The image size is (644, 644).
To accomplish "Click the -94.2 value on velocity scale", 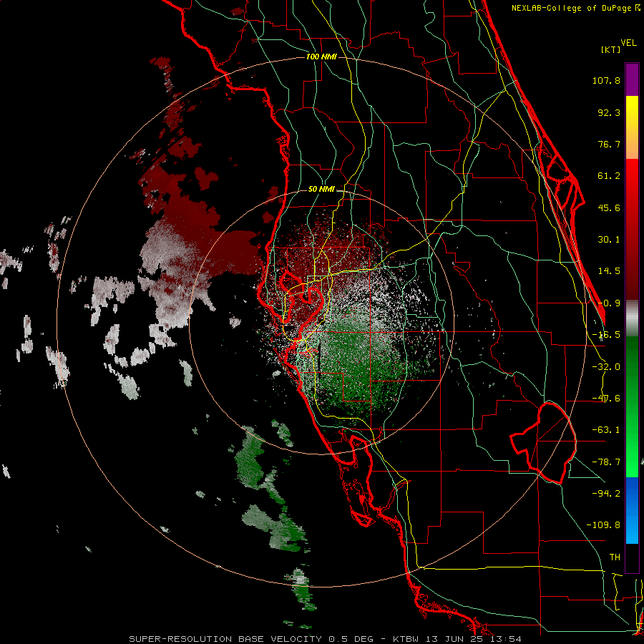I will (606, 493).
